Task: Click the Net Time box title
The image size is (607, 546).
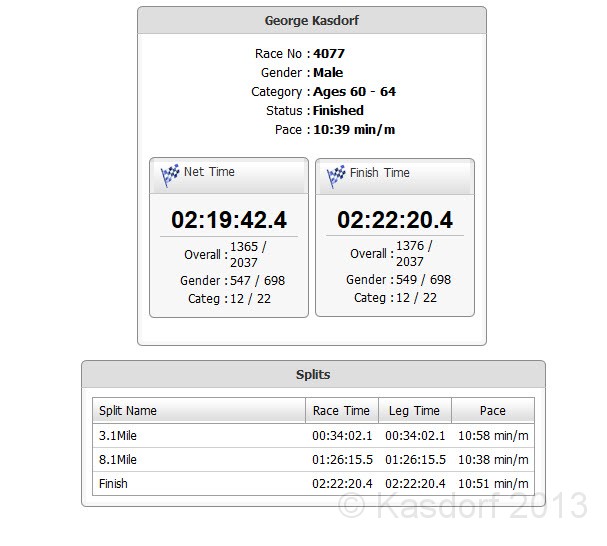Action: pos(209,172)
